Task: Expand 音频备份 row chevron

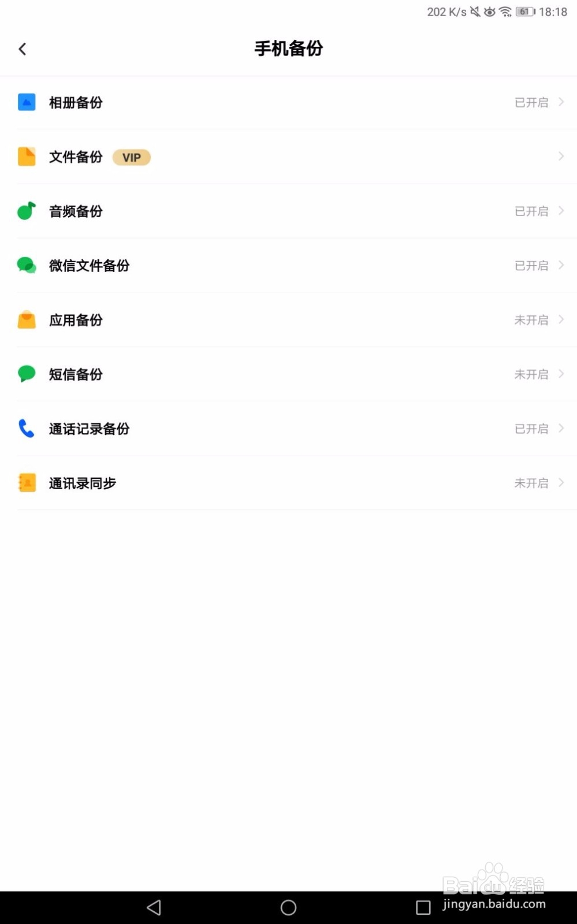Action: tap(561, 211)
